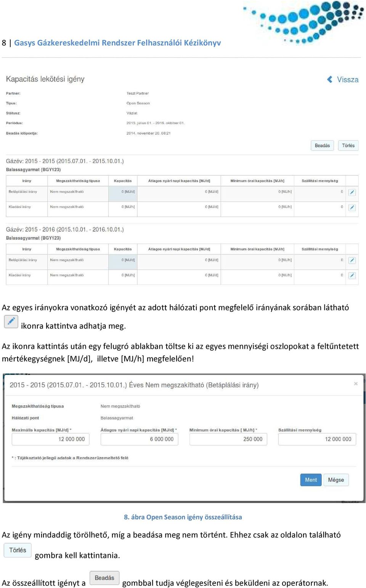Screen dimensions: 366x588
Task: Click the Maximális kapacitás input field
Action: (x=51, y=439)
